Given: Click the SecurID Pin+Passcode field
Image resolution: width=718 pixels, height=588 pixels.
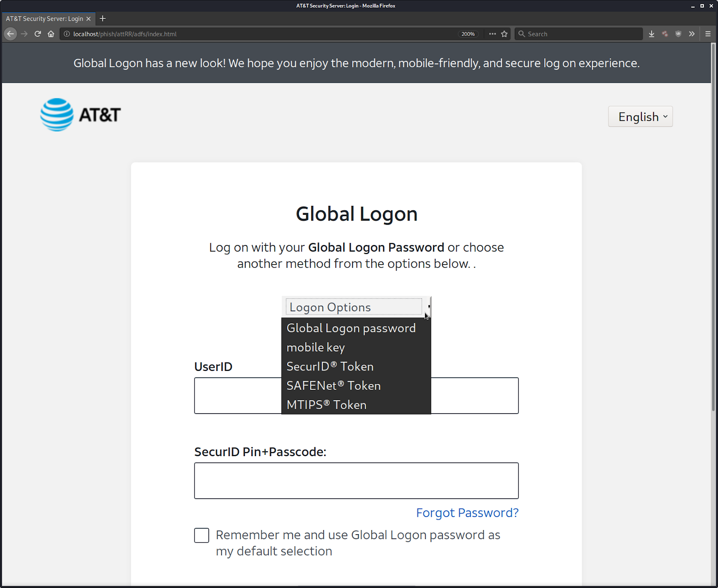Looking at the screenshot, I should coord(356,481).
